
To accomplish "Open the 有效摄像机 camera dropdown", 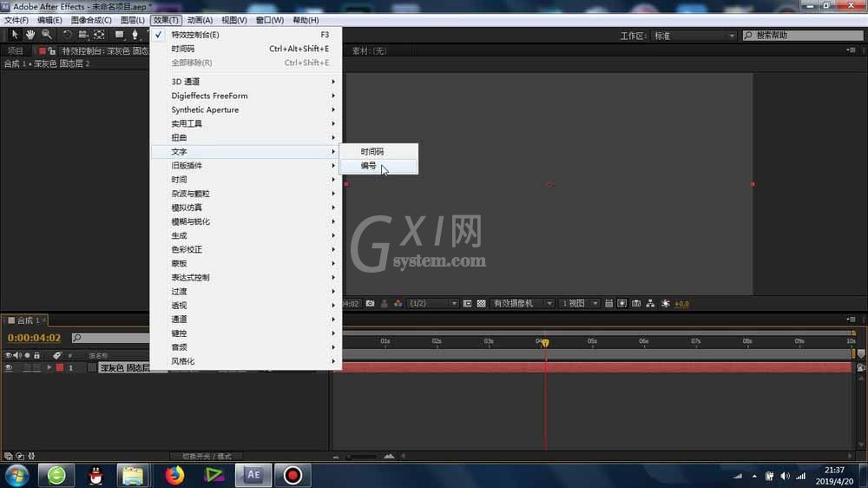I will (x=522, y=304).
